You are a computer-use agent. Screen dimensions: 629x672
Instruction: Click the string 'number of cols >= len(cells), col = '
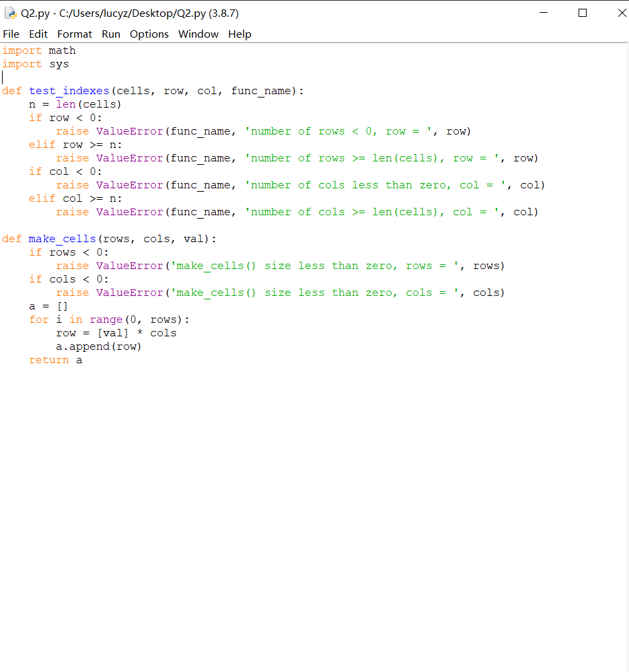372,213
